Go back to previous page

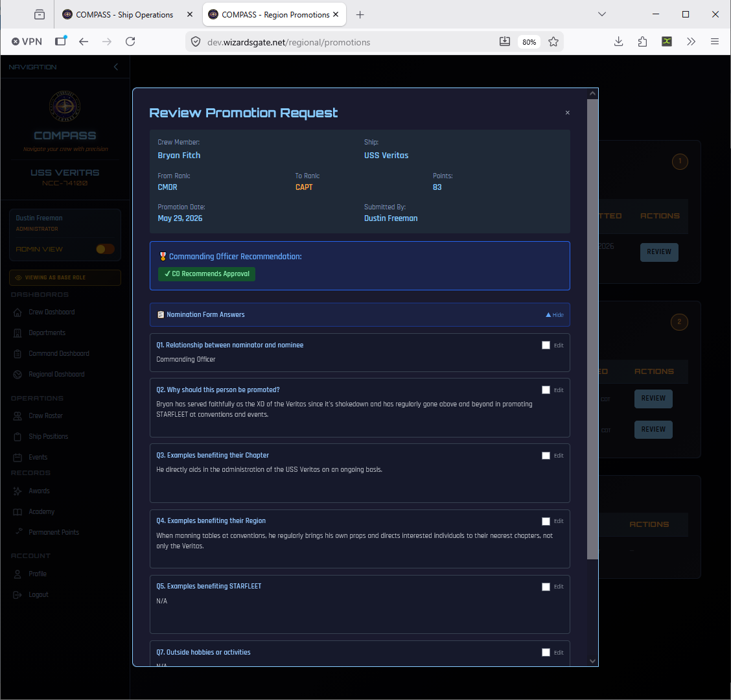click(x=84, y=42)
